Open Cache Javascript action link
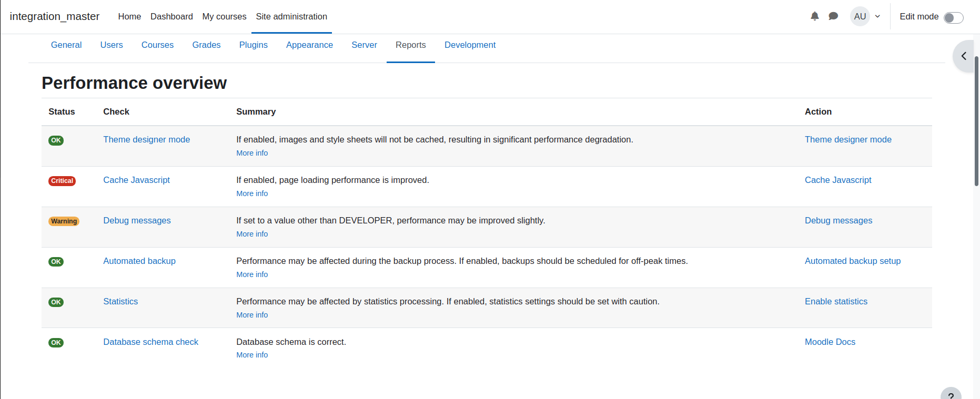Image resolution: width=980 pixels, height=399 pixels. point(838,180)
